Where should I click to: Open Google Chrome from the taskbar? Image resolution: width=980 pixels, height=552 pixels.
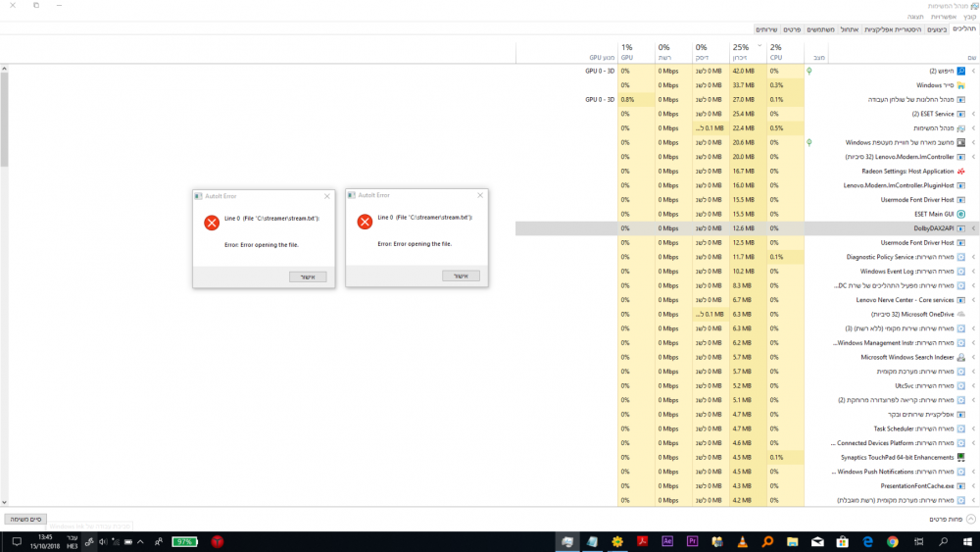coord(893,542)
